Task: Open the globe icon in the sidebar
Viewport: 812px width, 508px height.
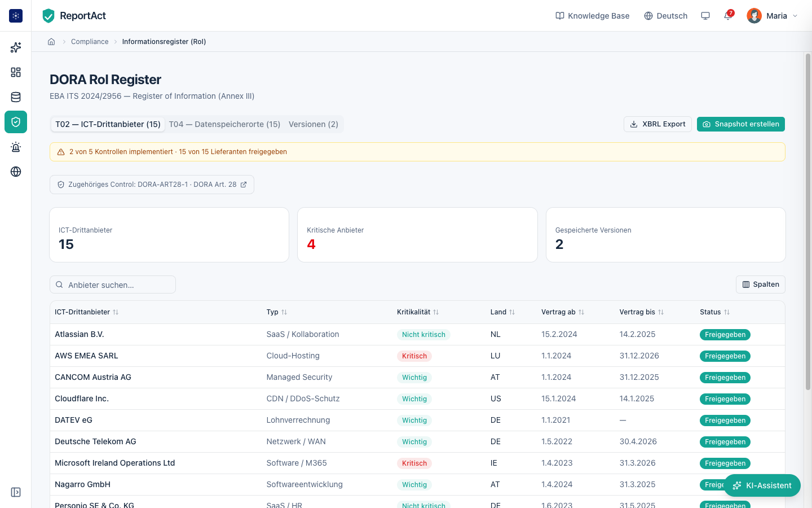Action: coord(16,172)
